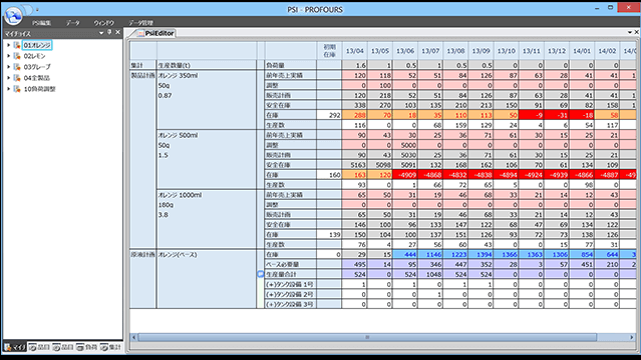Select the 13/06 column header

click(x=405, y=51)
